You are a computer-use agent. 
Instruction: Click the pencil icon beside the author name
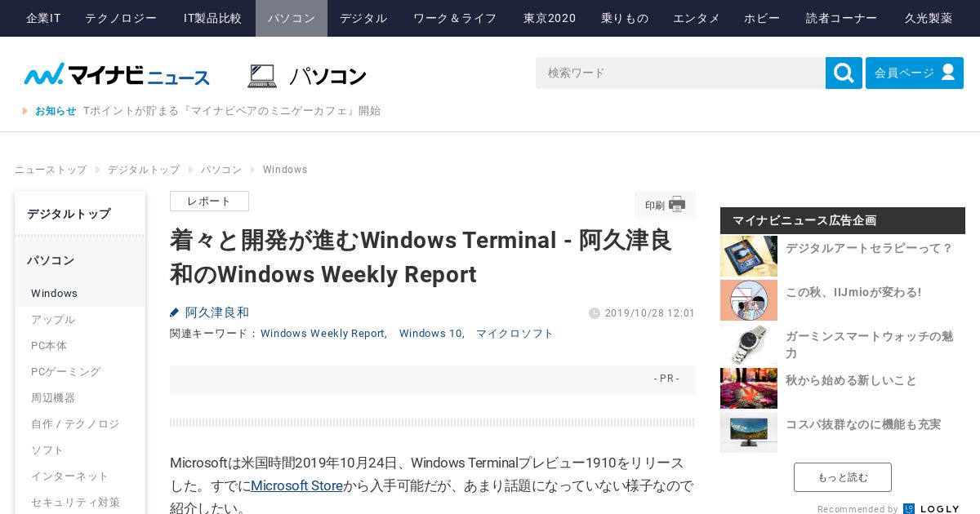(x=174, y=312)
